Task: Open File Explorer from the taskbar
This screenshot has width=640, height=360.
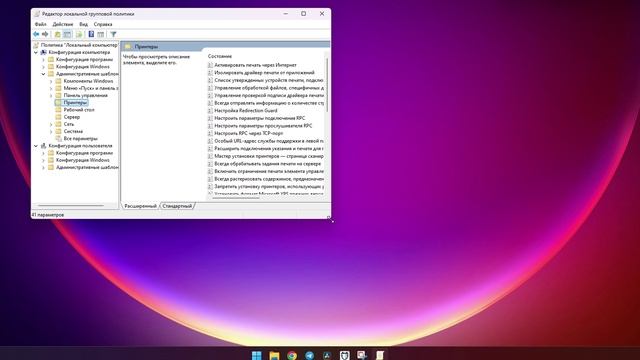Action: (x=274, y=355)
